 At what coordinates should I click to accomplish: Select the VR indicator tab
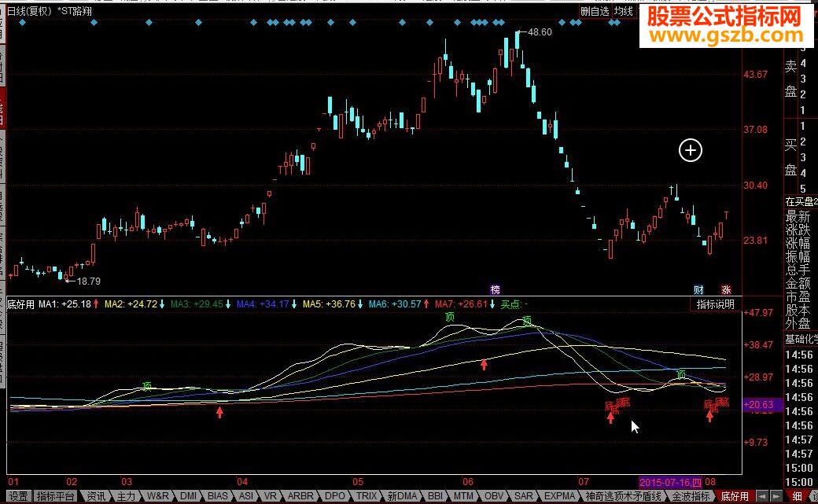coord(271,495)
